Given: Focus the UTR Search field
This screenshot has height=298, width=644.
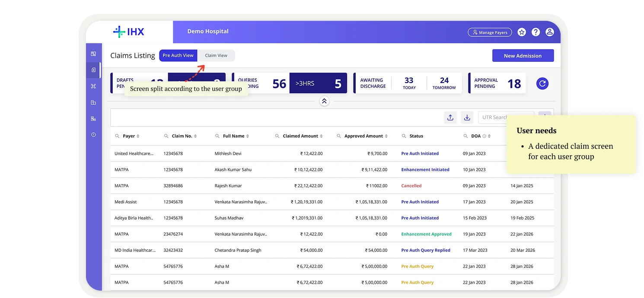Looking at the screenshot, I should point(506,118).
